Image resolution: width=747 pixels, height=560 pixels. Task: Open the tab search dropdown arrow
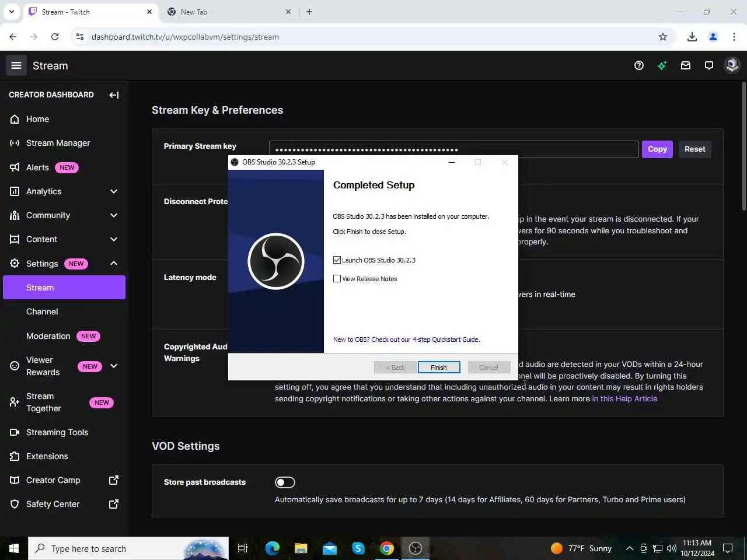12,12
